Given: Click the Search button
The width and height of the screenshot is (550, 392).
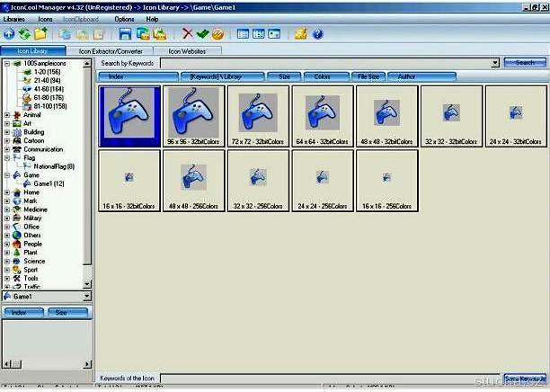Looking at the screenshot, I should point(525,62).
